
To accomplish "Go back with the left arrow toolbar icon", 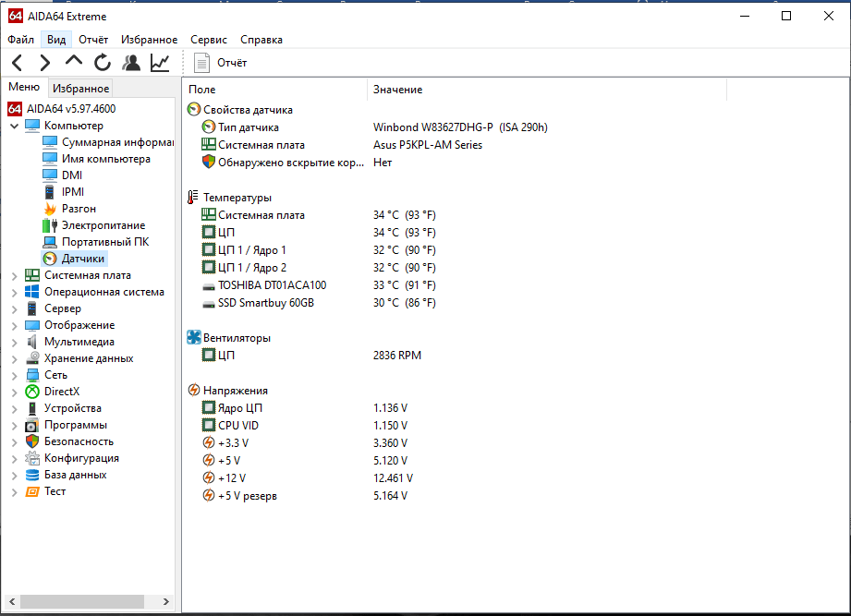I will point(17,63).
